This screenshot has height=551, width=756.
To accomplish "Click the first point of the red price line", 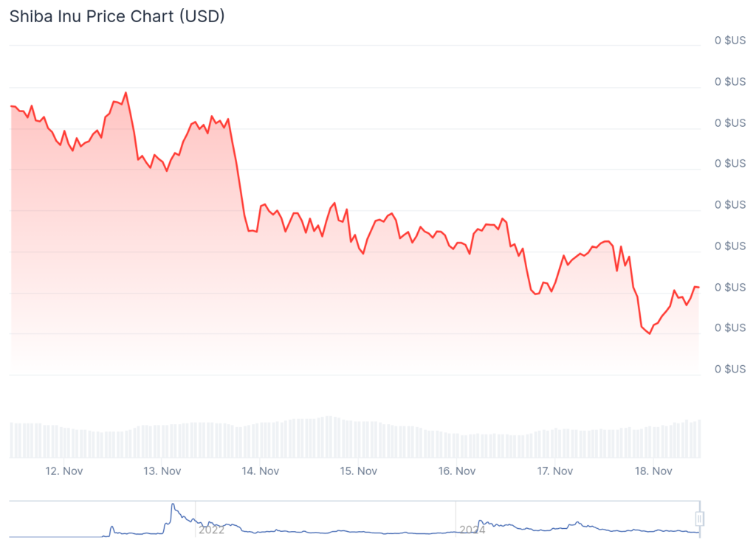I will (11, 106).
